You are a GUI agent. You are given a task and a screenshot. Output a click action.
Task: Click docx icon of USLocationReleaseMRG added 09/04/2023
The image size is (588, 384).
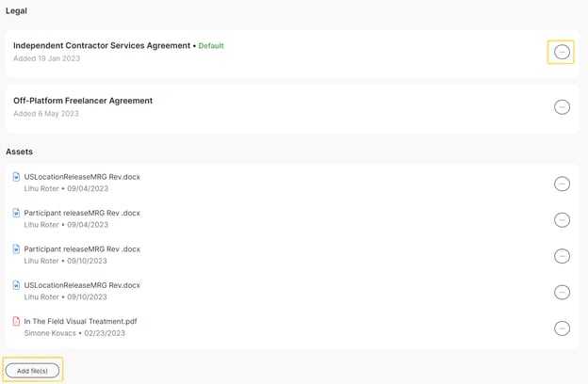[16, 177]
